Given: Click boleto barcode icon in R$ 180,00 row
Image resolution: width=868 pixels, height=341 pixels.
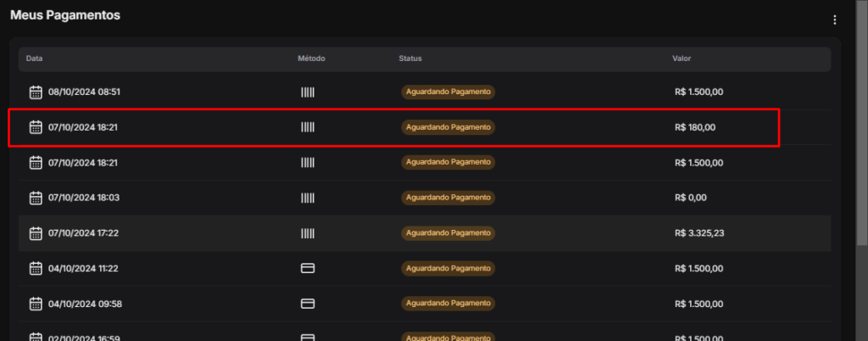Looking at the screenshot, I should point(308,127).
